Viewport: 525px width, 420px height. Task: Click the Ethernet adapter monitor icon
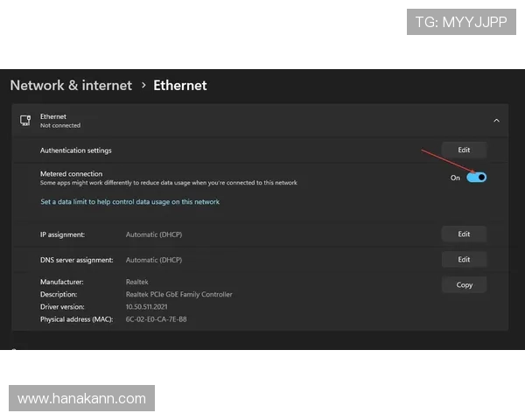pyautogui.click(x=25, y=121)
